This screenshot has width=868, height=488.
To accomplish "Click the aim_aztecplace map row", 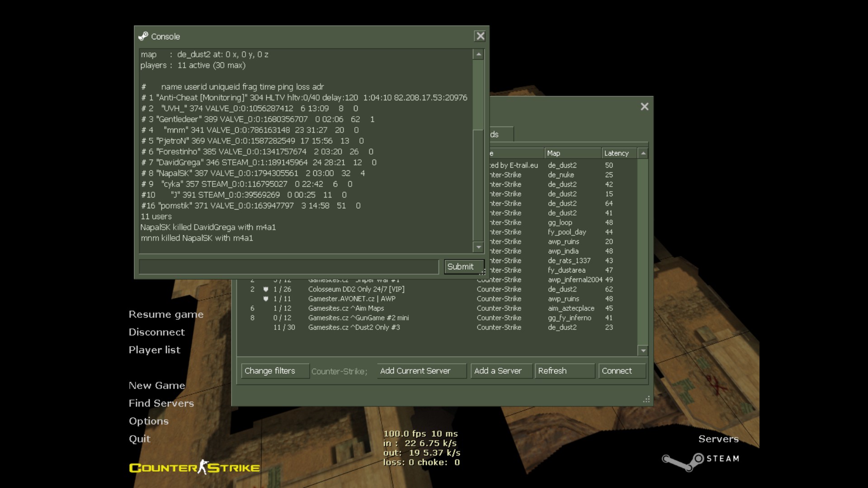I will tap(437, 308).
